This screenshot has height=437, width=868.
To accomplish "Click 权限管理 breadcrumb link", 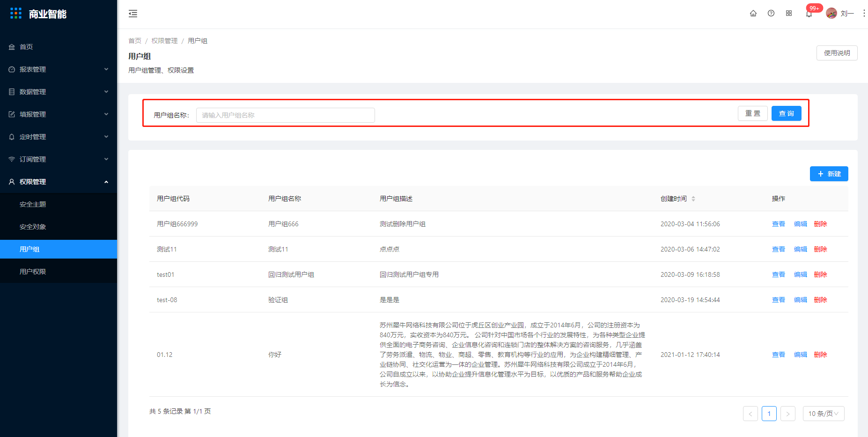I will [164, 41].
